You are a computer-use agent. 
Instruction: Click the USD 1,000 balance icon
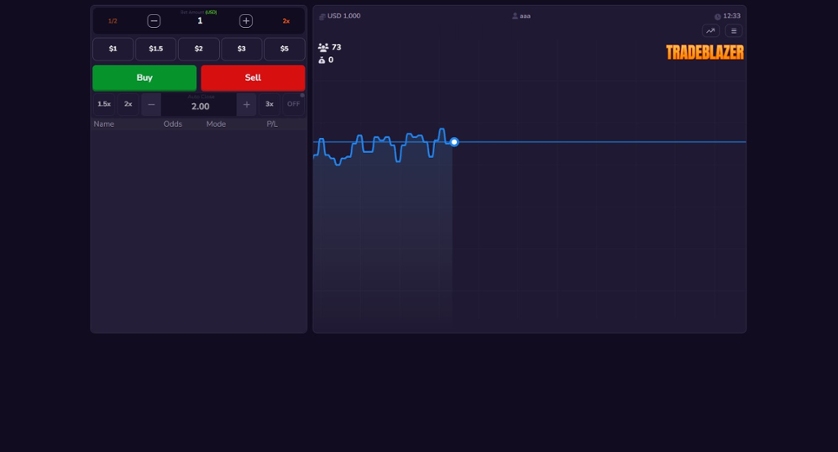point(322,16)
